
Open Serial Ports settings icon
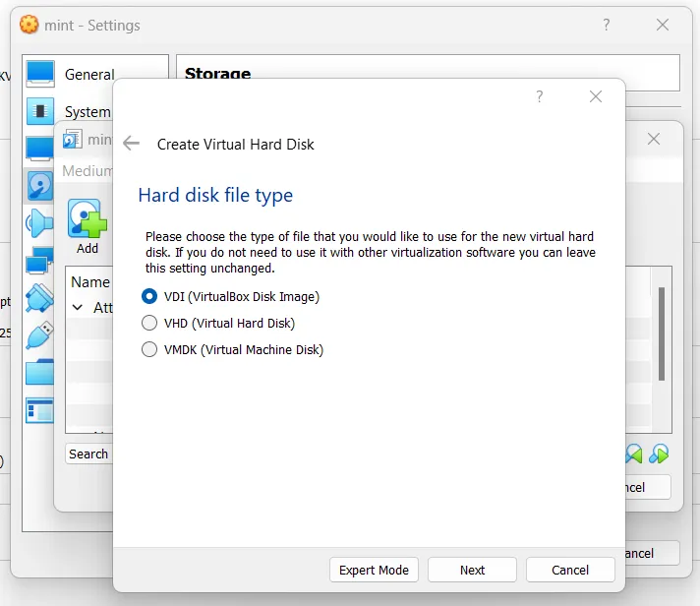tap(39, 297)
